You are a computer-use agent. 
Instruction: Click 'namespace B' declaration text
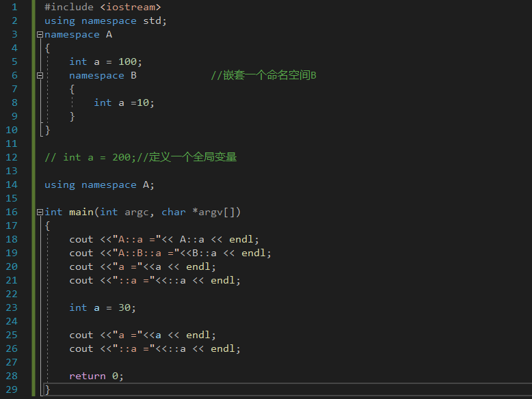103,76
